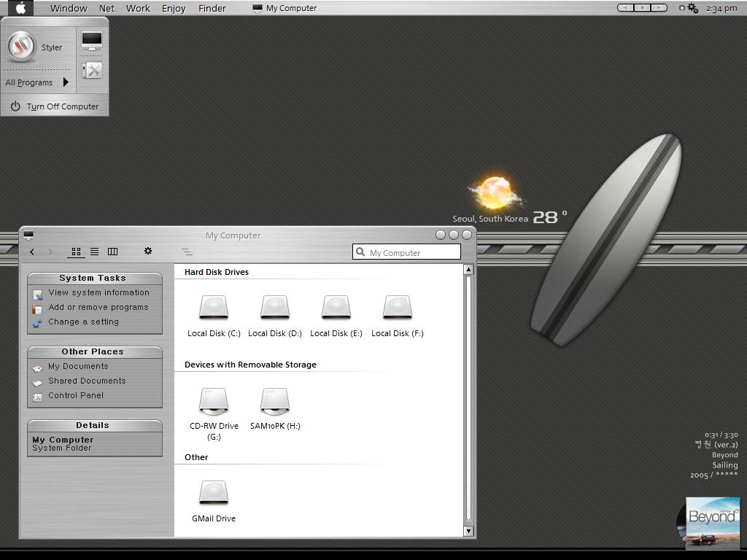Click the sun weather widget icon
Image resolution: width=747 pixels, height=560 pixels.
495,192
